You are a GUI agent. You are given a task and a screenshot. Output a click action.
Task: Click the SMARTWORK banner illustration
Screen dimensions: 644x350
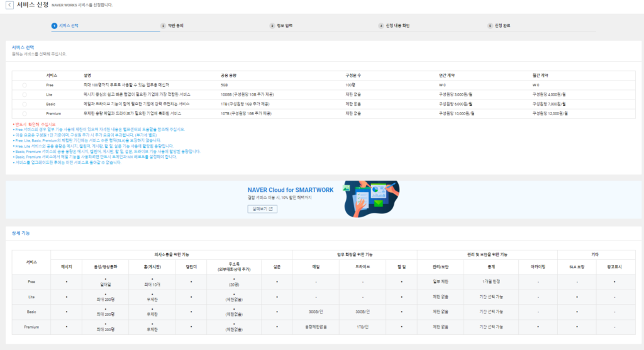coord(371,199)
